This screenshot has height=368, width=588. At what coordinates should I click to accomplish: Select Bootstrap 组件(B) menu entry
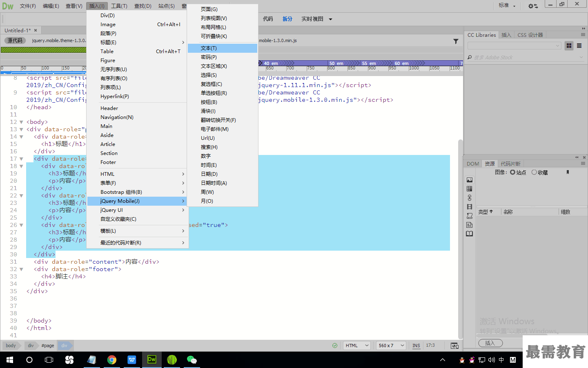pyautogui.click(x=137, y=192)
